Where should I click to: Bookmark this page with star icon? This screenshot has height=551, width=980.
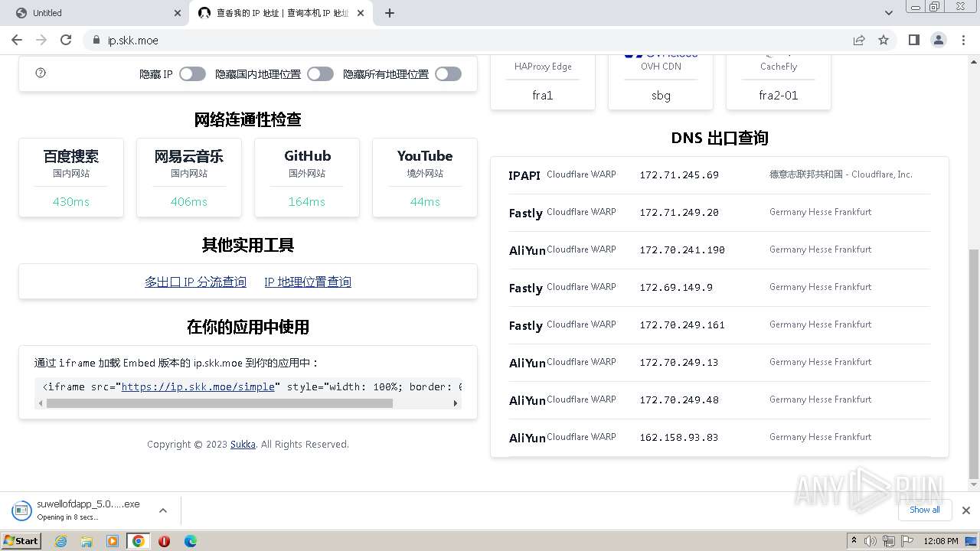(x=884, y=40)
